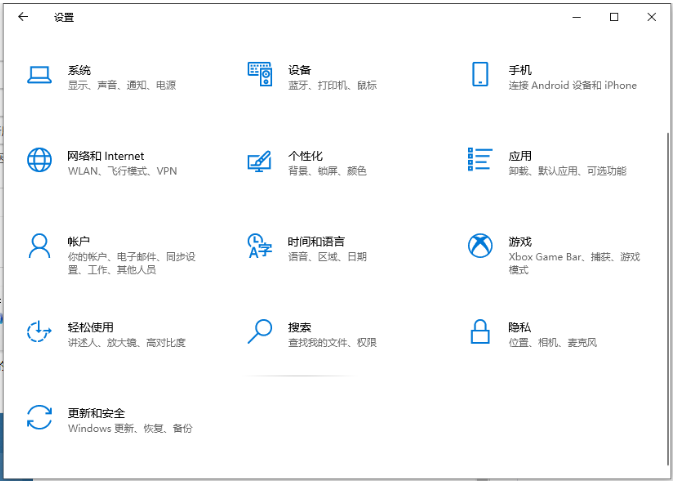Click the 时间和语言 category title
Viewport: 673px width, 481px height.
[316, 242]
